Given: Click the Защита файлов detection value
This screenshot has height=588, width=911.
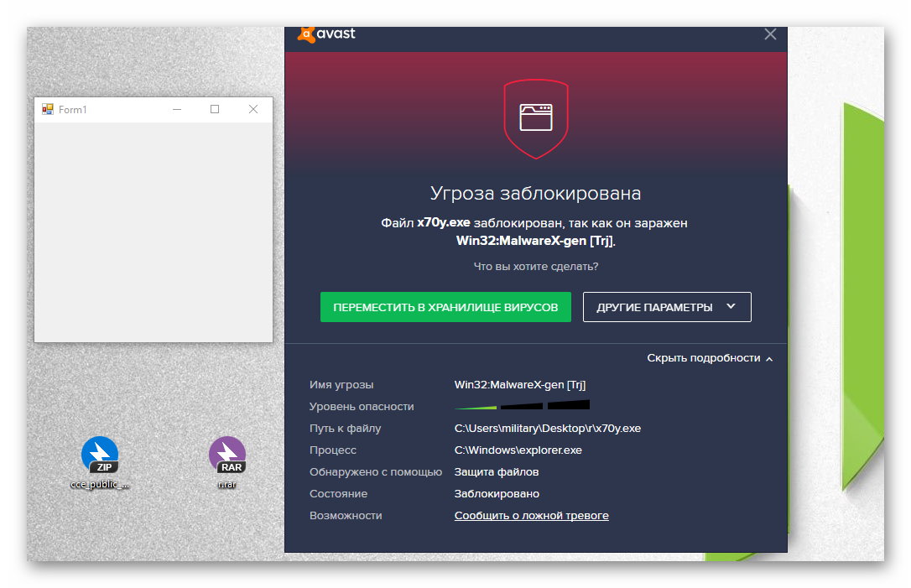Looking at the screenshot, I should coord(496,471).
